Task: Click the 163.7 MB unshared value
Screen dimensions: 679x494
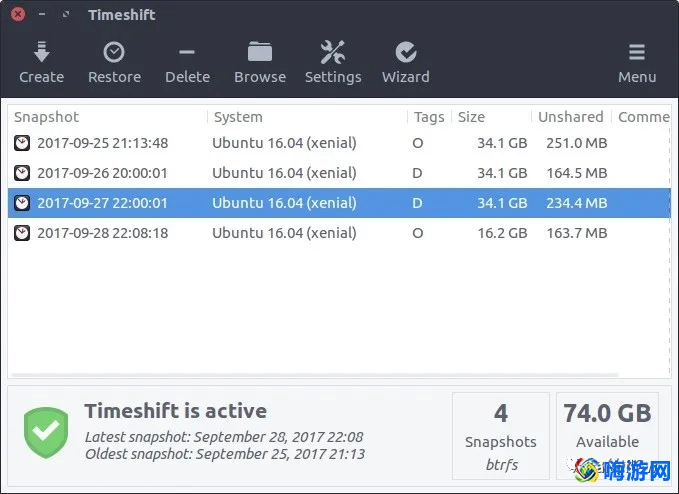Action: coord(577,233)
